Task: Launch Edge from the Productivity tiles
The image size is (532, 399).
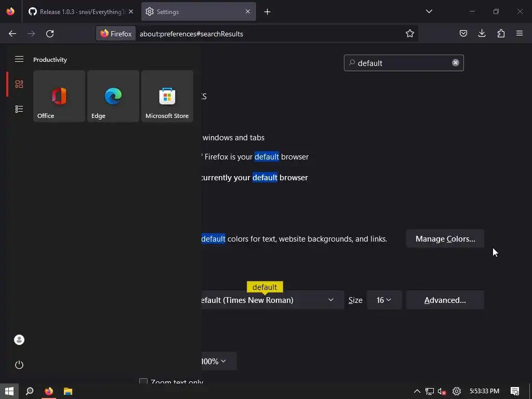Action: 113,96
